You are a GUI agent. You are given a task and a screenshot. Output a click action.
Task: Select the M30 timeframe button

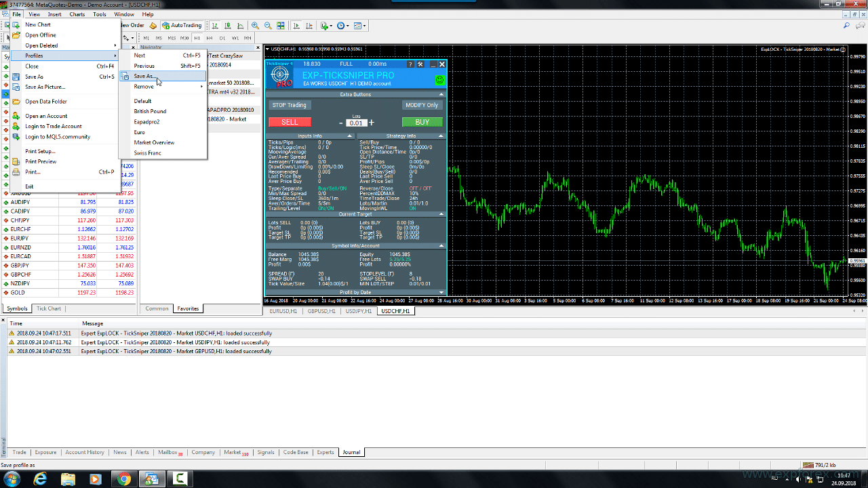point(184,38)
